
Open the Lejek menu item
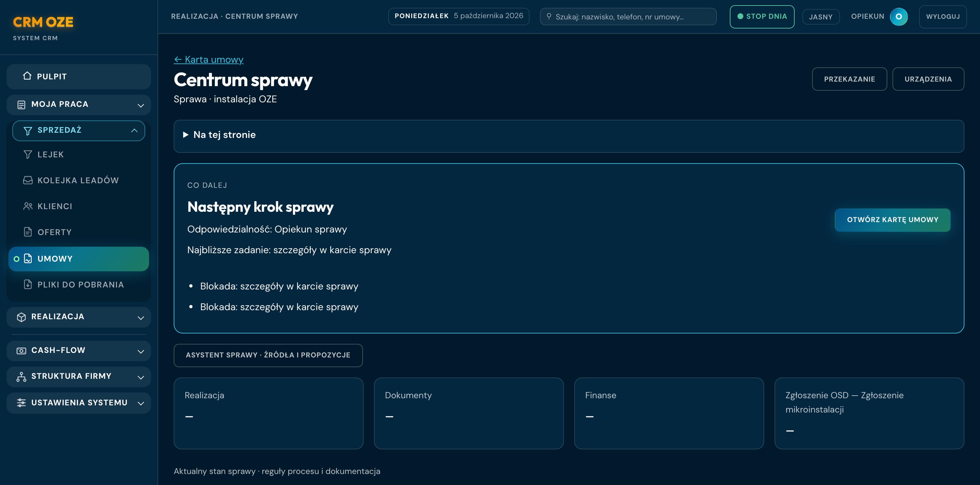click(79, 154)
